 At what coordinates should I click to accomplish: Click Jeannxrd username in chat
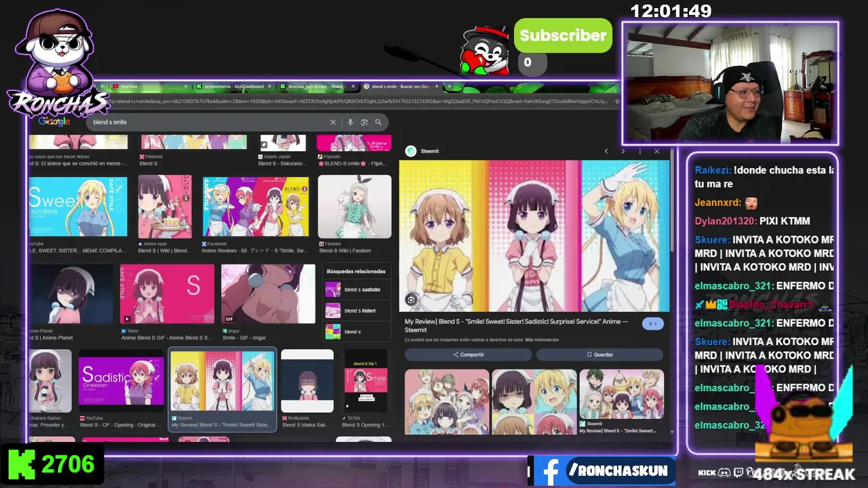pos(717,202)
